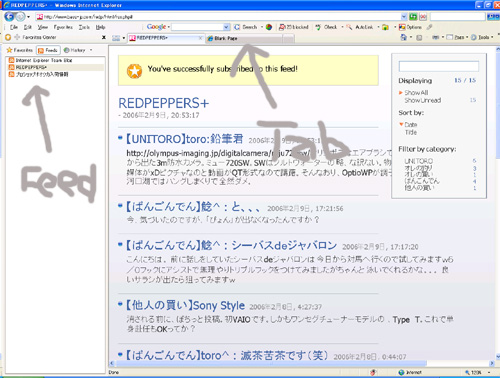Image resolution: width=500 pixels, height=378 pixels.
Task: Click the spell Check button
Action: click(x=326, y=27)
